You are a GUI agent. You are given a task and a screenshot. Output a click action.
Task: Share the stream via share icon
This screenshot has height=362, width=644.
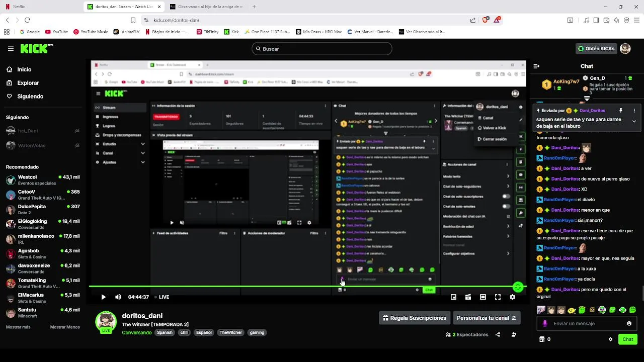[498, 334]
